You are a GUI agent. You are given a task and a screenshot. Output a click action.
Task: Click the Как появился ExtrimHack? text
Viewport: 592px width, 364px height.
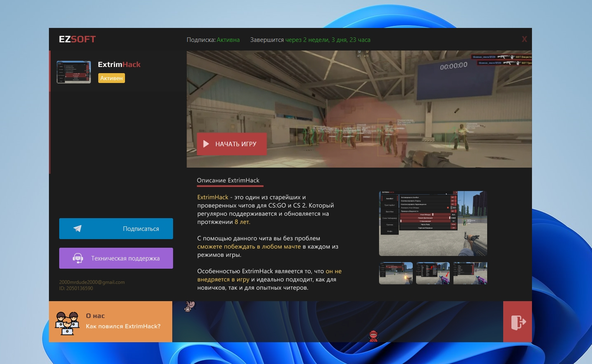(123, 326)
